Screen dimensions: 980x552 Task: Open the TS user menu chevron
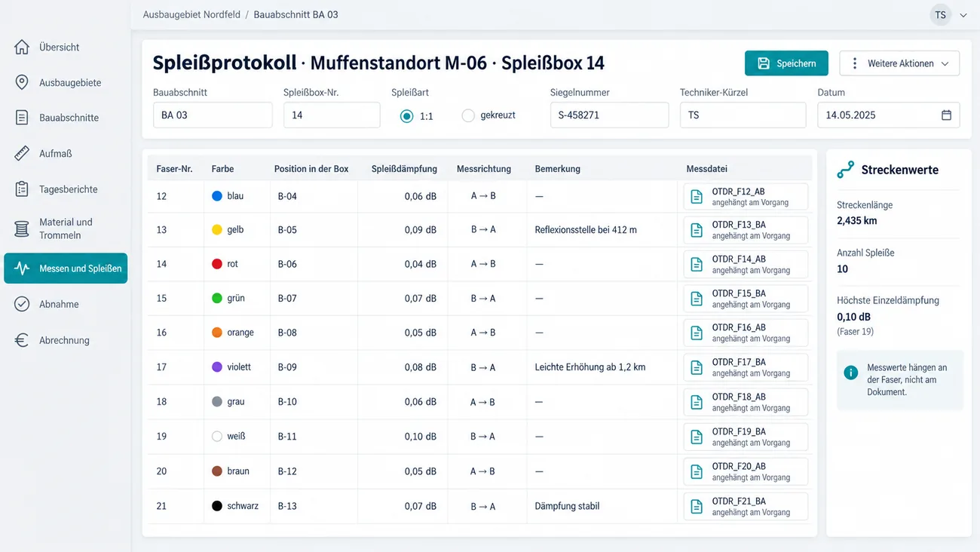point(963,15)
